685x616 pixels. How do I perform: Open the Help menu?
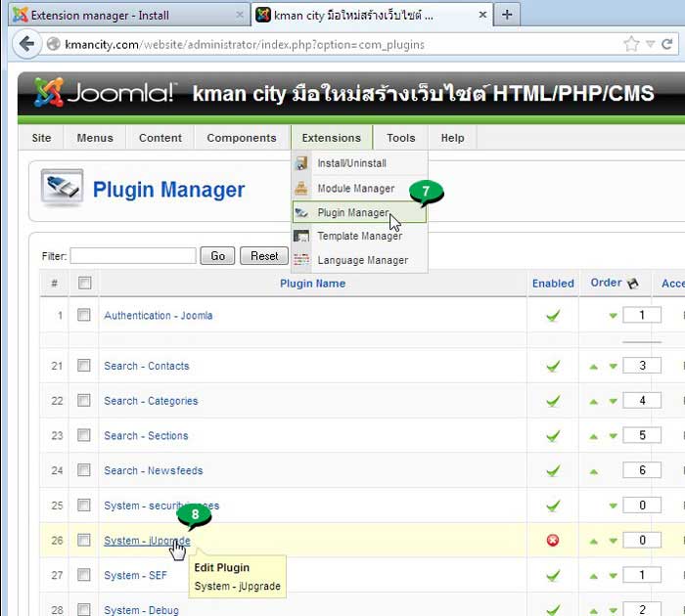tap(452, 138)
